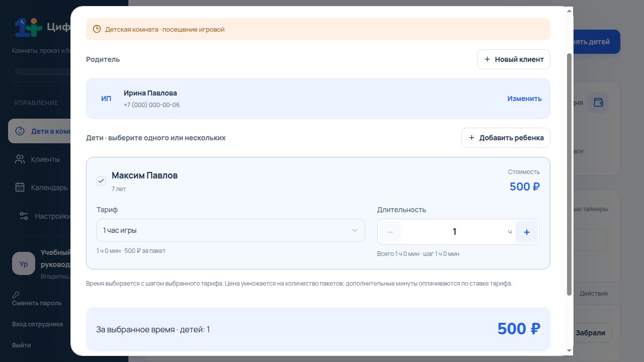Click the child name Максим Павлов
The image size is (644, 362).
(144, 175)
